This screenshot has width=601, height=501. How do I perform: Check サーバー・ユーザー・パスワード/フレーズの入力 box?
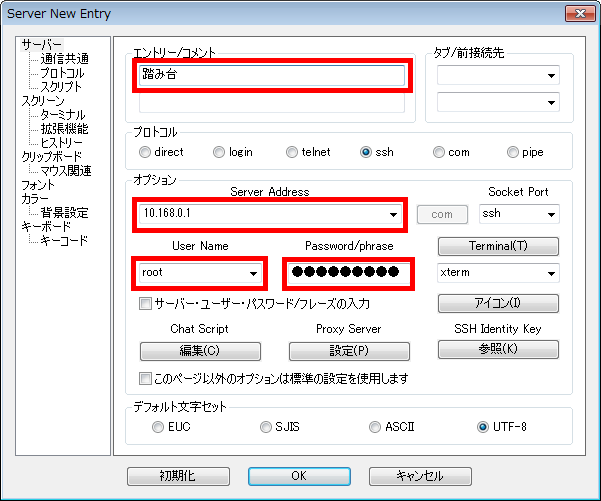tap(145, 304)
